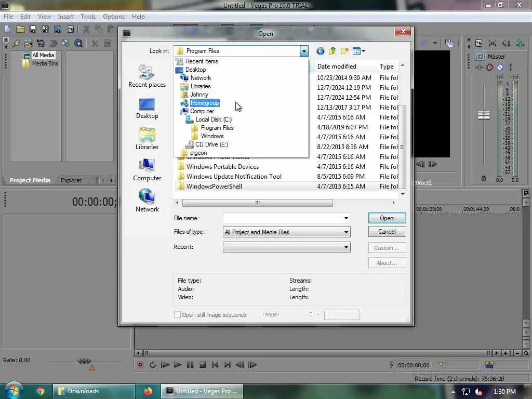
Task: Click the Master volume fader handle
Action: pyautogui.click(x=484, y=115)
